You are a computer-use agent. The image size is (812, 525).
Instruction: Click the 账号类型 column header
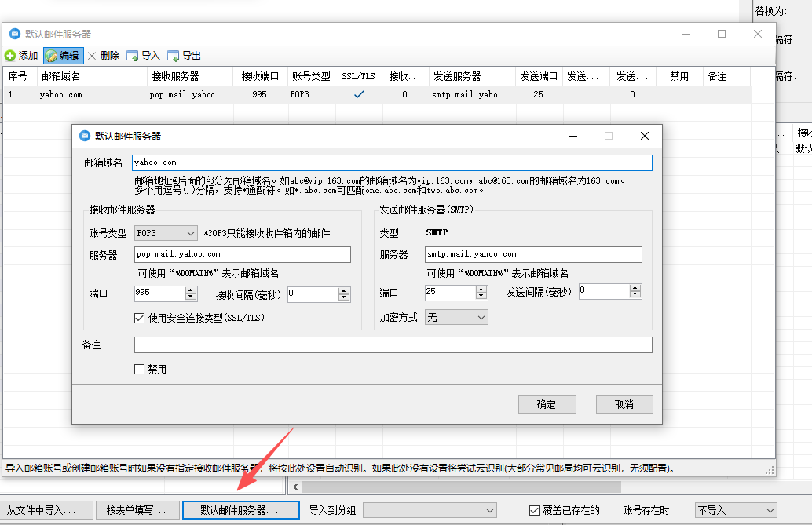tap(311, 77)
